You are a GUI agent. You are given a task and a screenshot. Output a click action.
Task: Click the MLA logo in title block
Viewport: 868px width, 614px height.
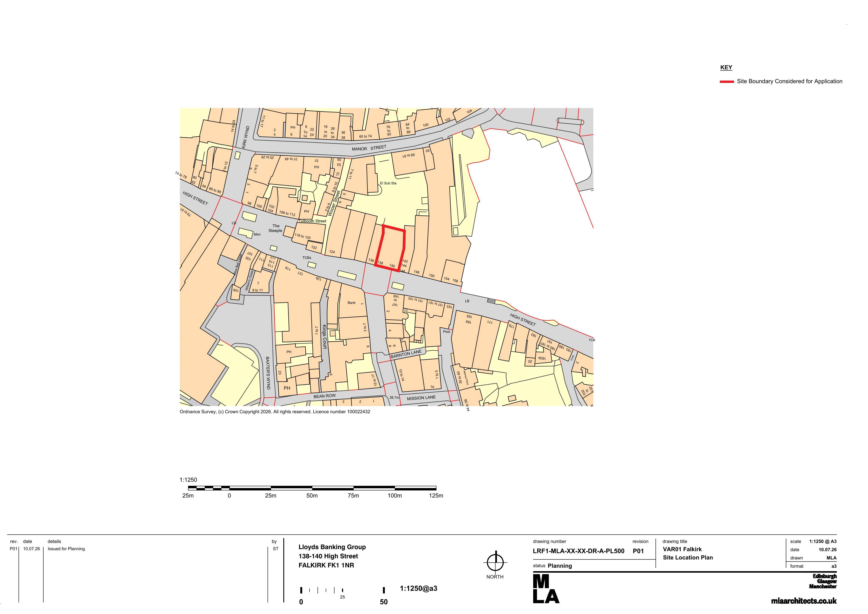(546, 589)
